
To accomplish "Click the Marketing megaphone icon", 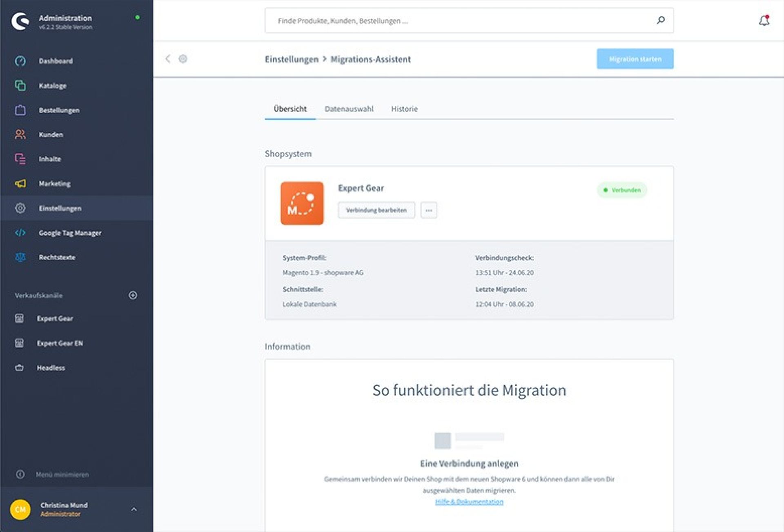I will tap(20, 184).
